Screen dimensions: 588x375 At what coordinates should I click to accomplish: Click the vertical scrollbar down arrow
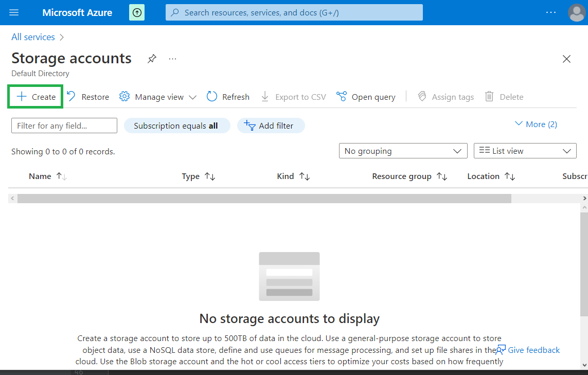coord(584,365)
